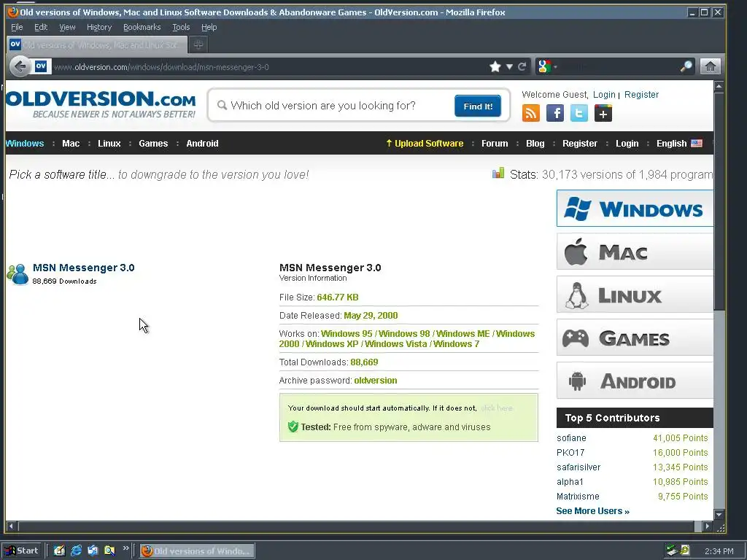The width and height of the screenshot is (747, 560).
Task: Open the Blog link
Action: tap(535, 144)
